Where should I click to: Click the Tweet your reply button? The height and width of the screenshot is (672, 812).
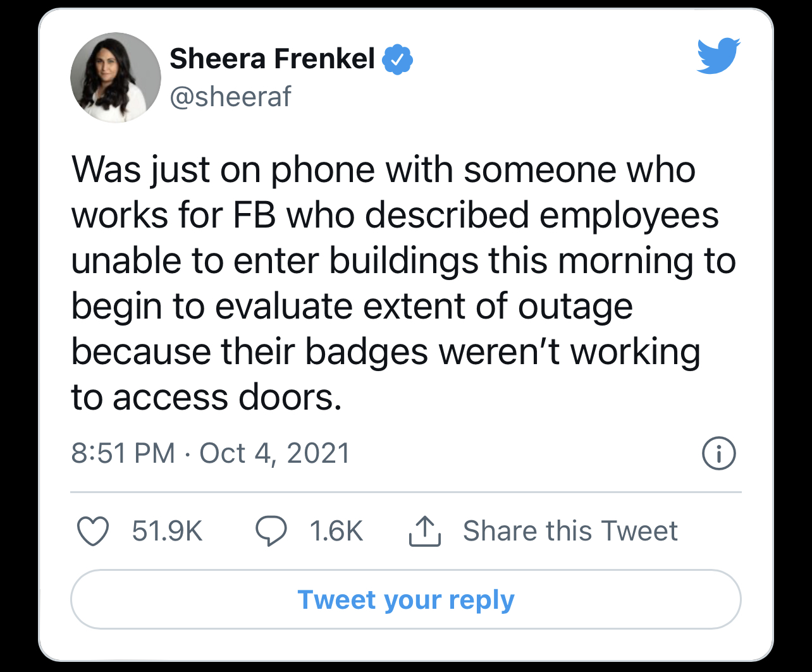pos(406,599)
